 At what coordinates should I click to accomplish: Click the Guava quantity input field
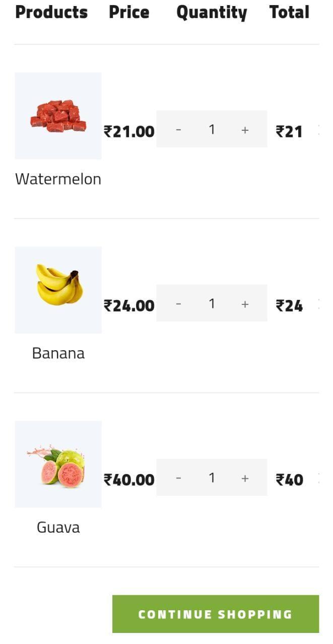click(x=212, y=477)
